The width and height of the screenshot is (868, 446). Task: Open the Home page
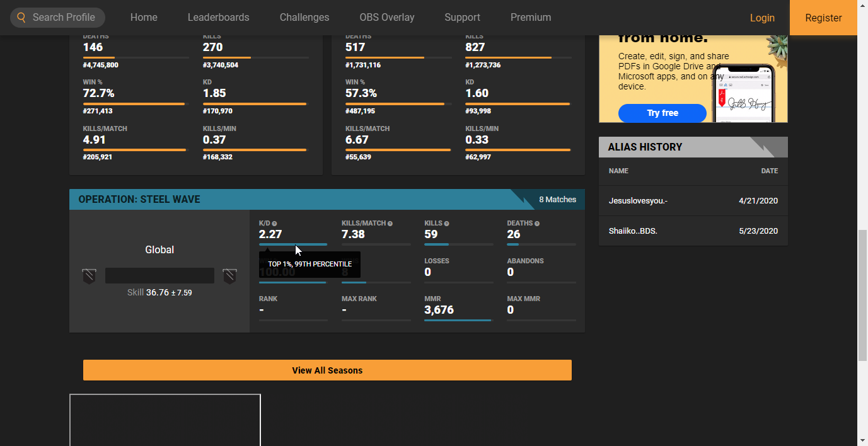pos(144,18)
